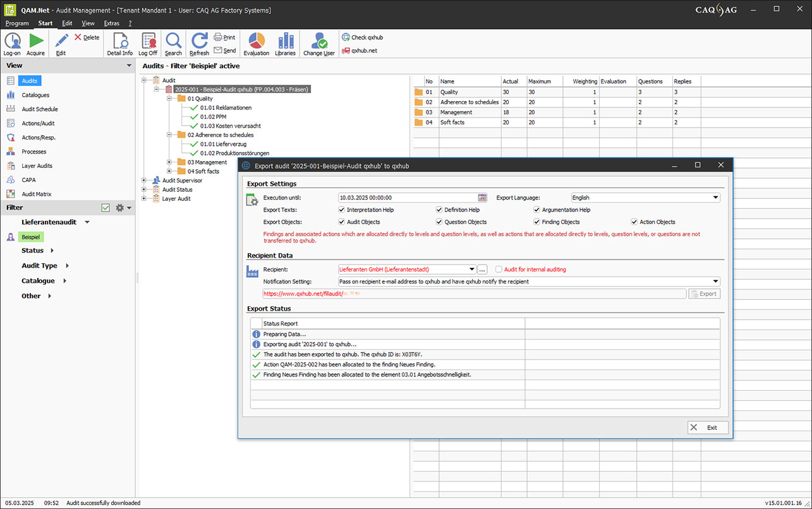Expand the Notification Setting dropdown
Image resolution: width=812 pixels, height=509 pixels.
point(715,281)
